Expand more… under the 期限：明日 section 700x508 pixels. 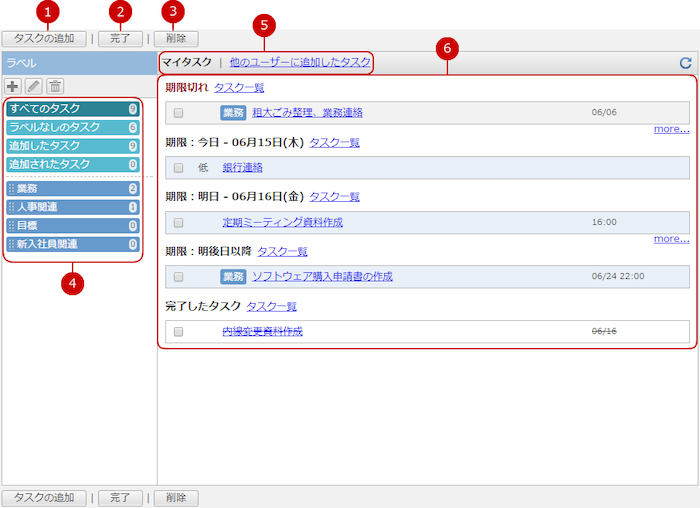click(671, 239)
